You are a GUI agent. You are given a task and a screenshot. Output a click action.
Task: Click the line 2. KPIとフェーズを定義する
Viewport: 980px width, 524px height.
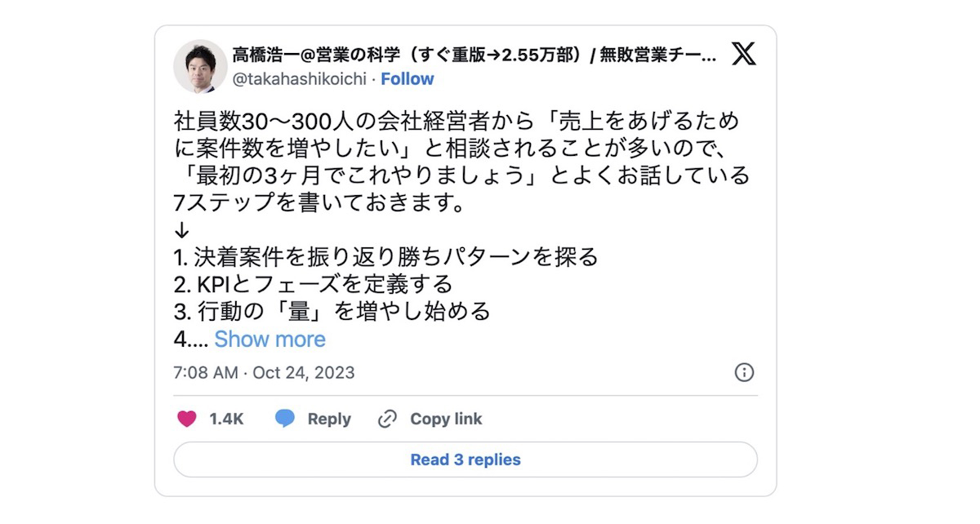tap(313, 284)
